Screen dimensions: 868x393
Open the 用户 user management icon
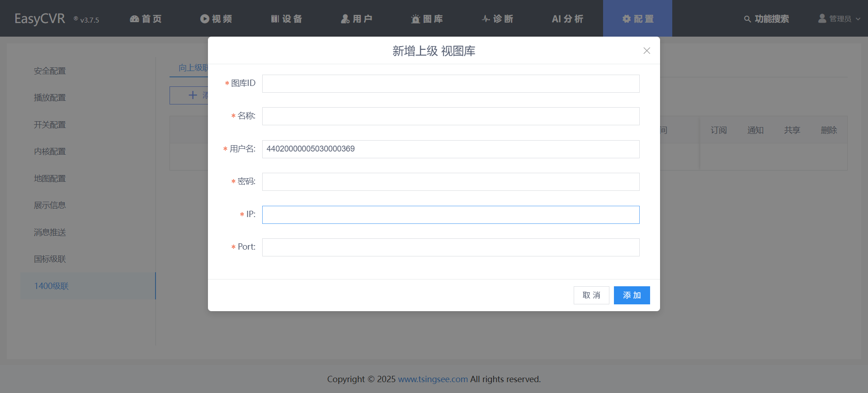coord(345,19)
